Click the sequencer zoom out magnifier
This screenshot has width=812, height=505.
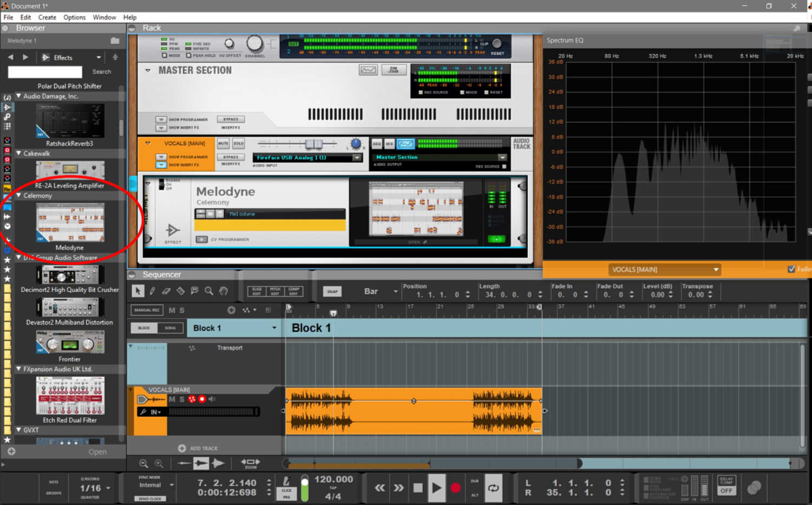click(143, 463)
